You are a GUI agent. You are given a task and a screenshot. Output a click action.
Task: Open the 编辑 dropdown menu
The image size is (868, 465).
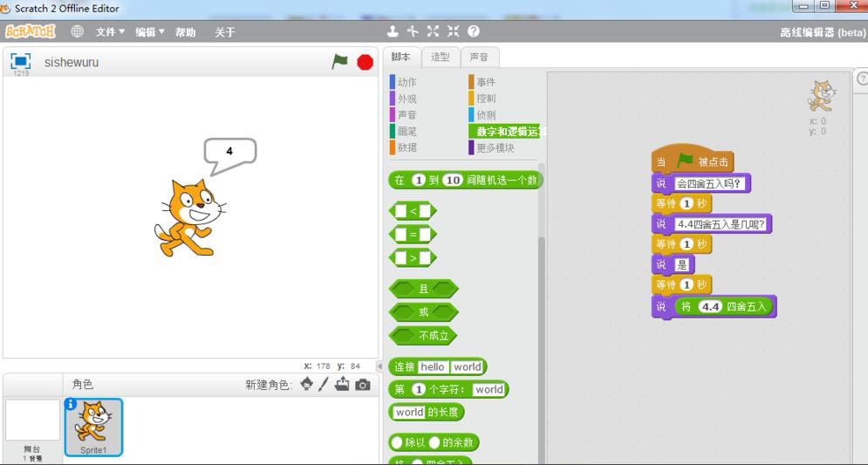click(150, 32)
